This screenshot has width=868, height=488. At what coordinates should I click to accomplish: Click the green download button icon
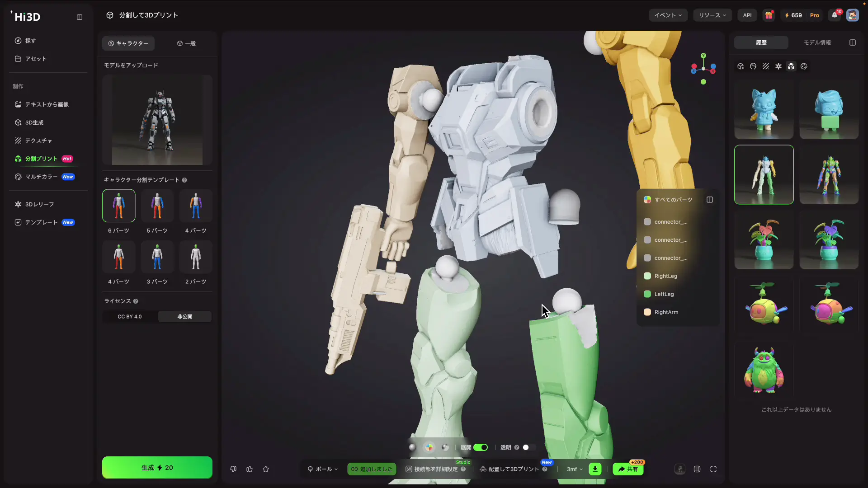coord(595,469)
